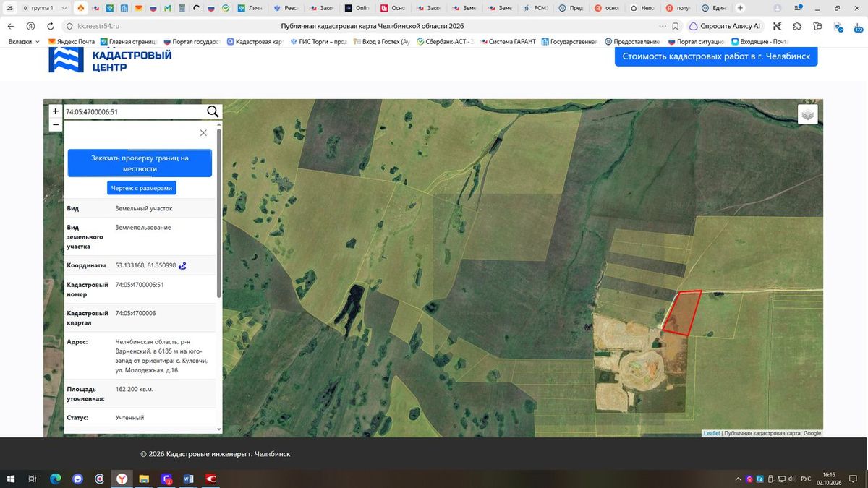The width and height of the screenshot is (868, 488).
Task: Open the map layers switcher
Action: tap(808, 114)
